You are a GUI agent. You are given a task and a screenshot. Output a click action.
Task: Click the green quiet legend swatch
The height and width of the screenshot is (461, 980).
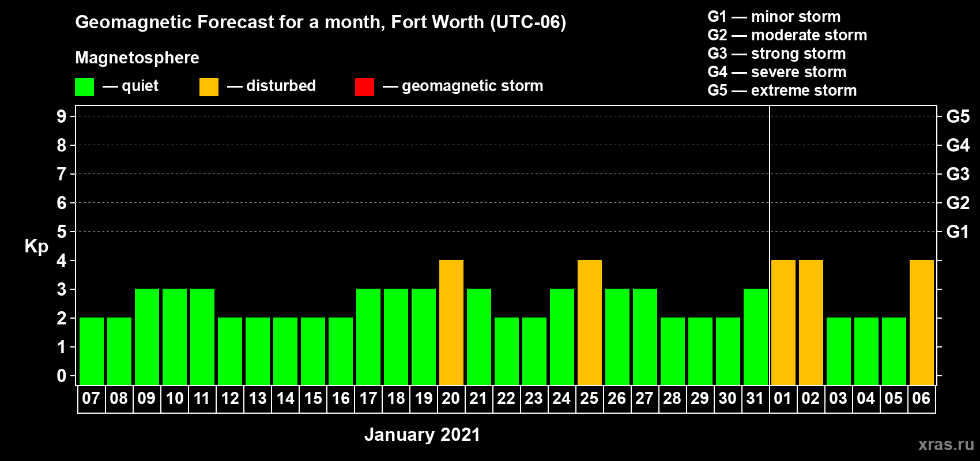[x=84, y=87]
